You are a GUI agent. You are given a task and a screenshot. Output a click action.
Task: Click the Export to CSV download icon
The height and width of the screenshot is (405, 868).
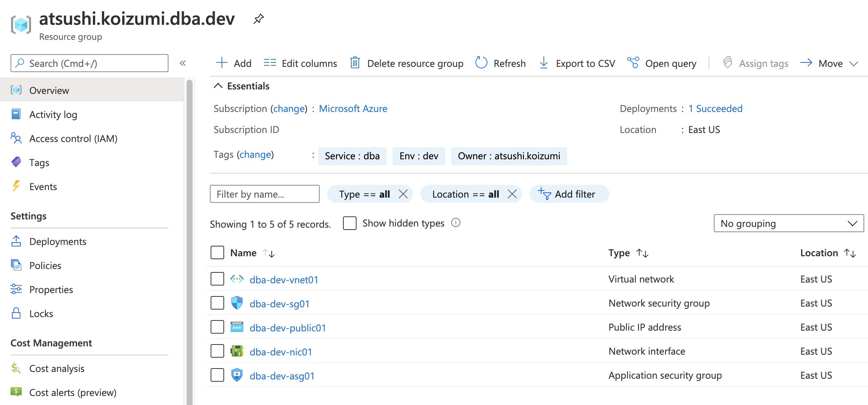(x=543, y=63)
